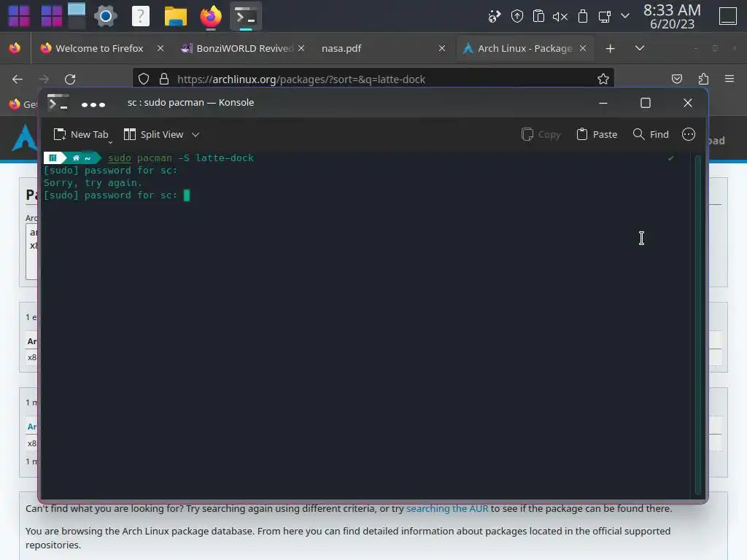Click the muted volume tray icon

[560, 17]
